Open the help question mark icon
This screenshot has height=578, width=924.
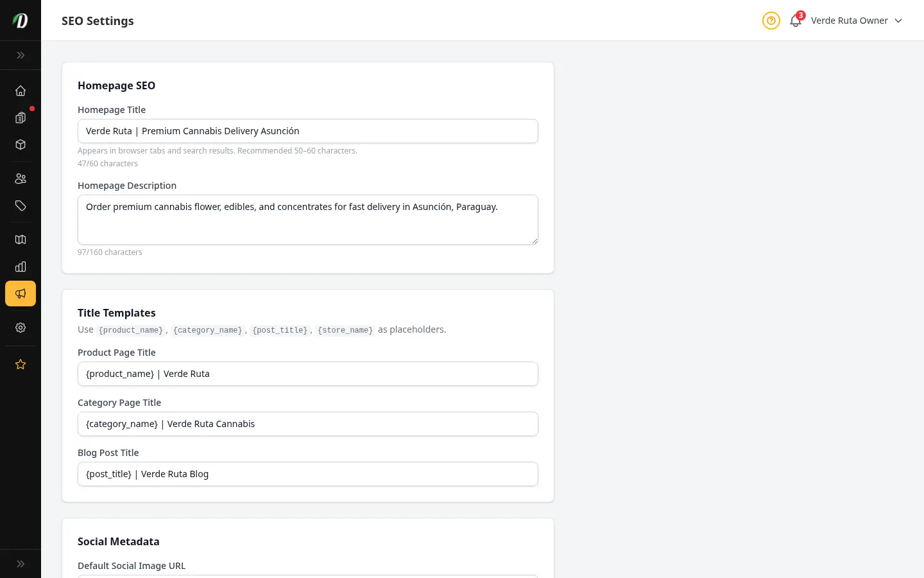click(x=771, y=21)
